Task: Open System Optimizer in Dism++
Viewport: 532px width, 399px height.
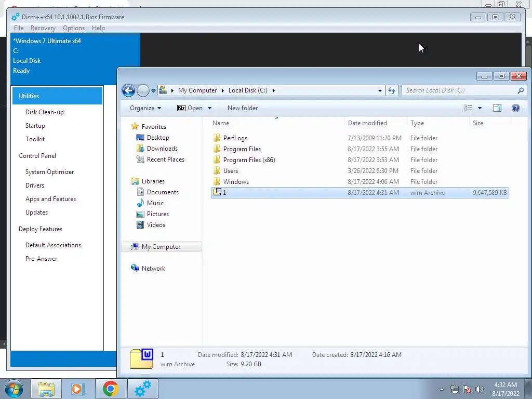Action: (49, 171)
